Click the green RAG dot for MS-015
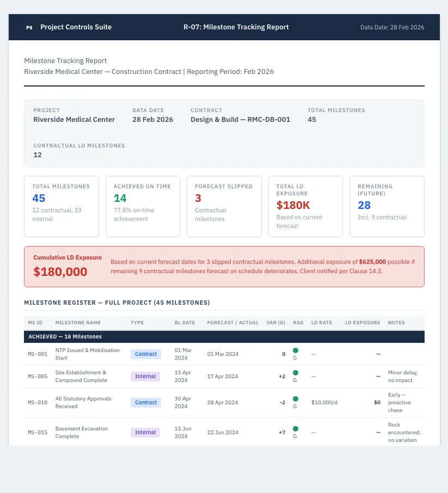This screenshot has width=448, height=493. (x=296, y=429)
